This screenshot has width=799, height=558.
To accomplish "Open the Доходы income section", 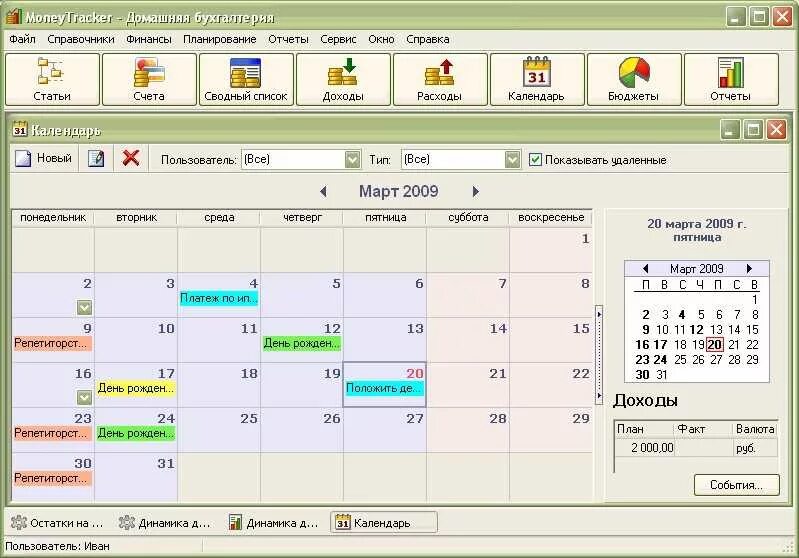I will 343,80.
